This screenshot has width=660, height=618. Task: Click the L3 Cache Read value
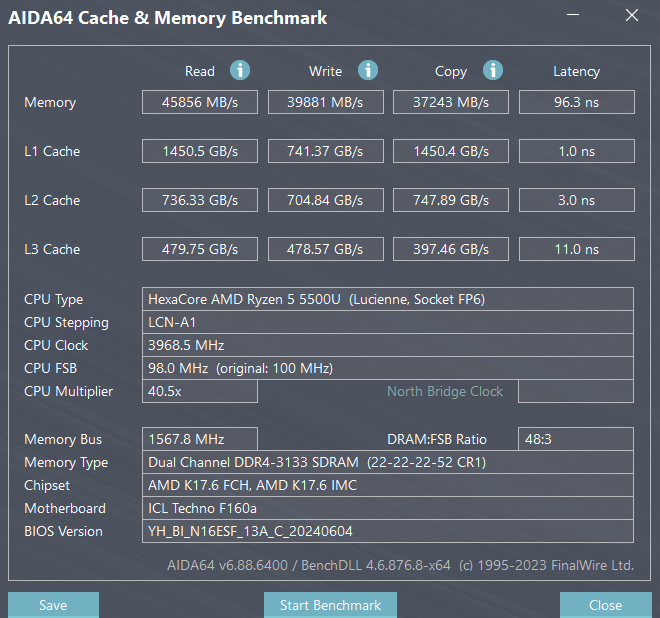pyautogui.click(x=200, y=249)
